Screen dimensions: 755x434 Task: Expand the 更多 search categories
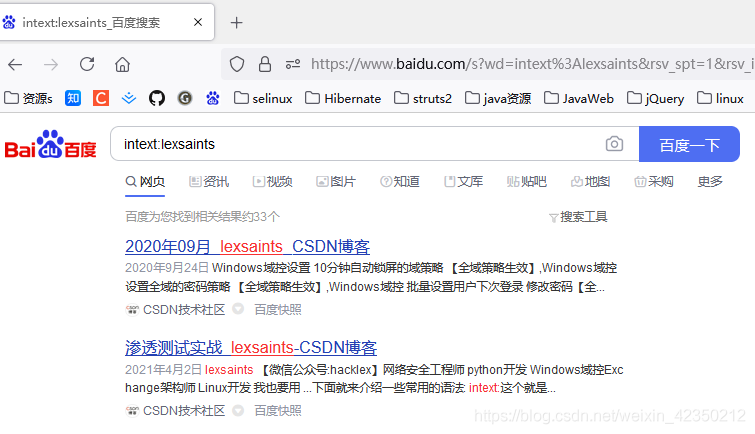(x=710, y=182)
